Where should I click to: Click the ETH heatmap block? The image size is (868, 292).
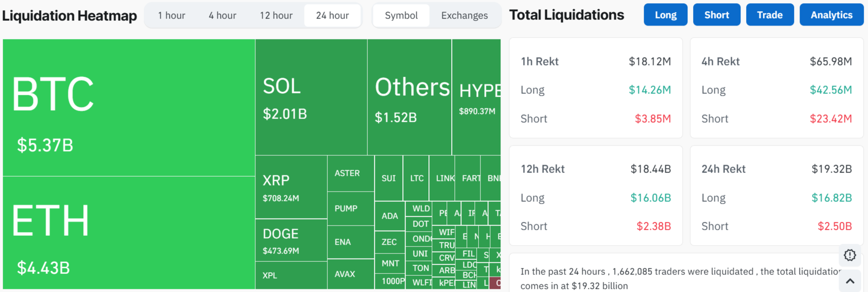[128, 232]
